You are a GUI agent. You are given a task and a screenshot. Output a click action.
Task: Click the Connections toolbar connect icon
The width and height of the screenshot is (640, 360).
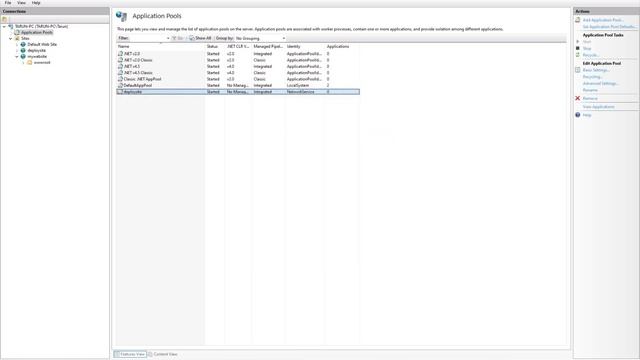point(4,19)
